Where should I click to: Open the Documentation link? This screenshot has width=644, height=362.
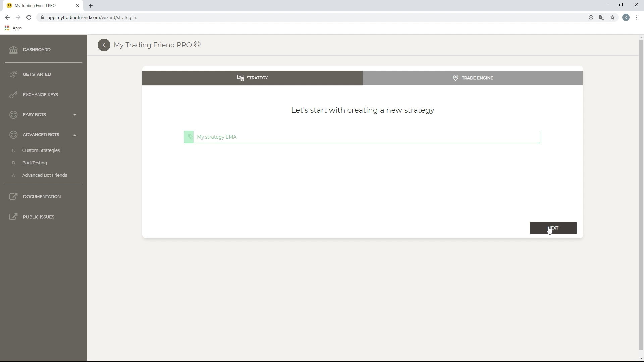44,197
